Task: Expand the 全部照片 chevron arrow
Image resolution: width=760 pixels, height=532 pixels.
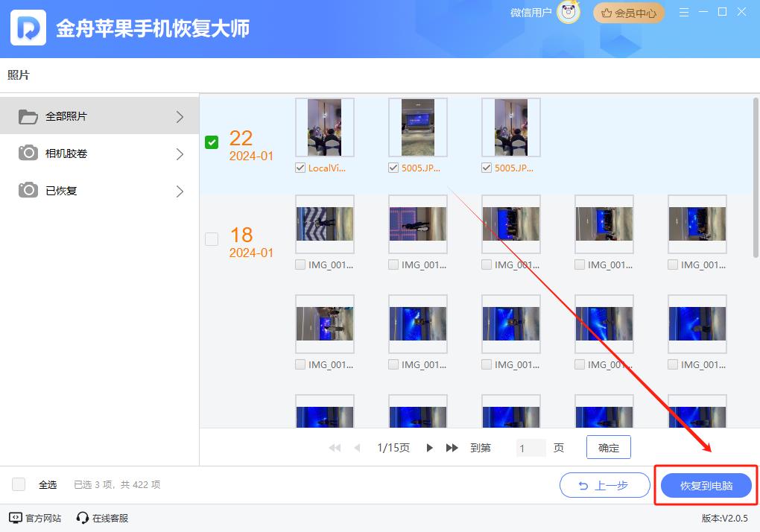Action: pyautogui.click(x=180, y=117)
